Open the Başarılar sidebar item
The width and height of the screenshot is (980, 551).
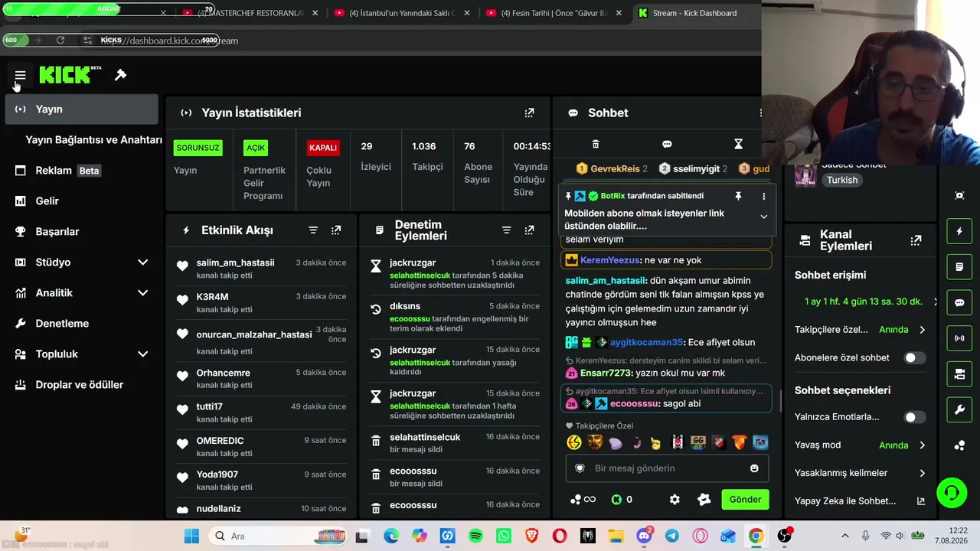81,232
